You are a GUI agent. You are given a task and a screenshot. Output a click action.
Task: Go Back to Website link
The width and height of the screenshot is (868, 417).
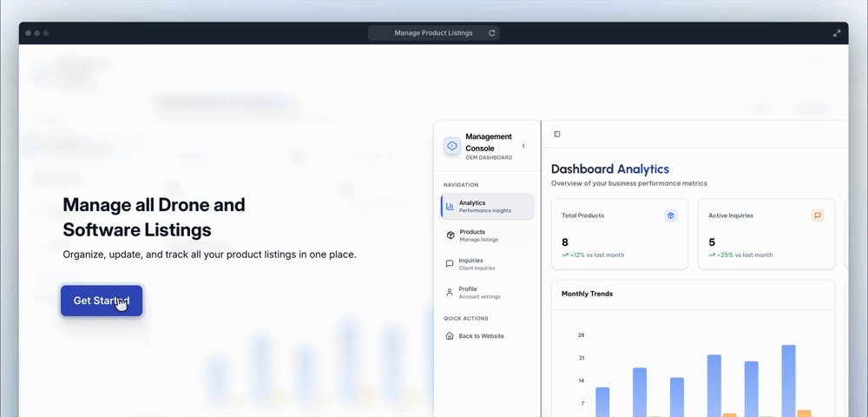point(481,336)
